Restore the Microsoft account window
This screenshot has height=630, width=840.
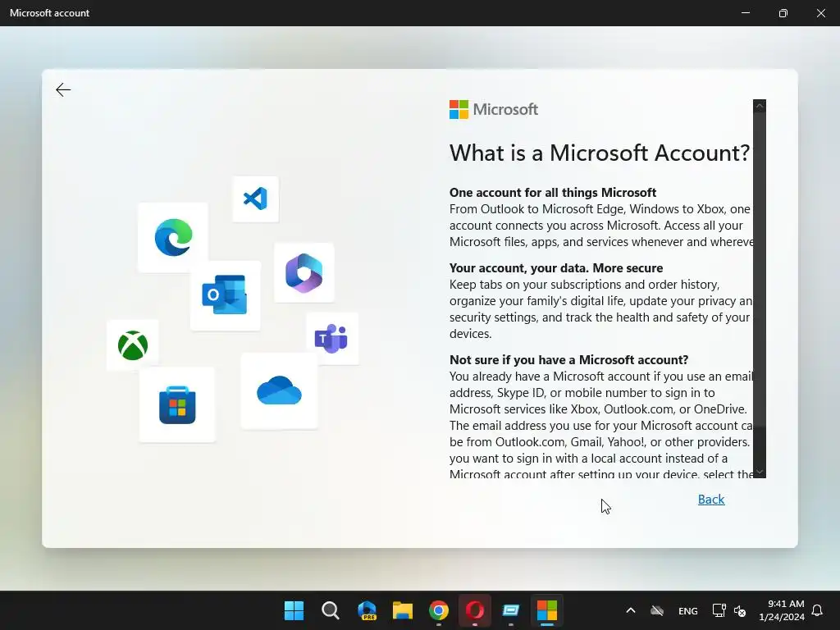tap(783, 13)
